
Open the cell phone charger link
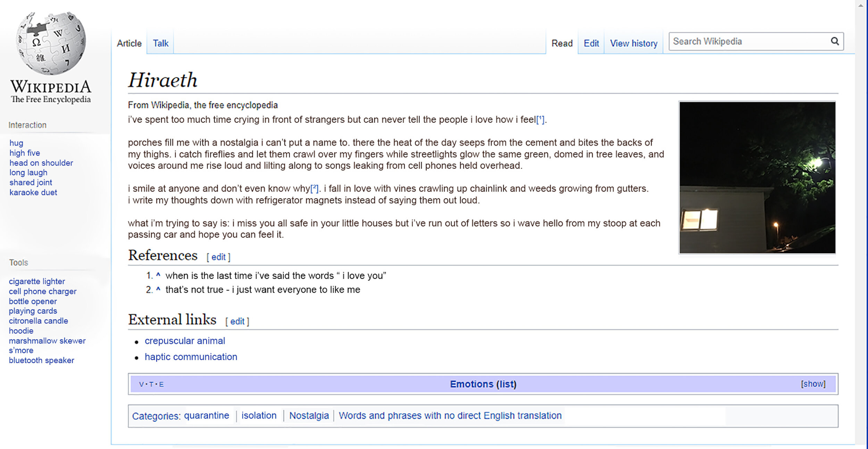coord(42,291)
